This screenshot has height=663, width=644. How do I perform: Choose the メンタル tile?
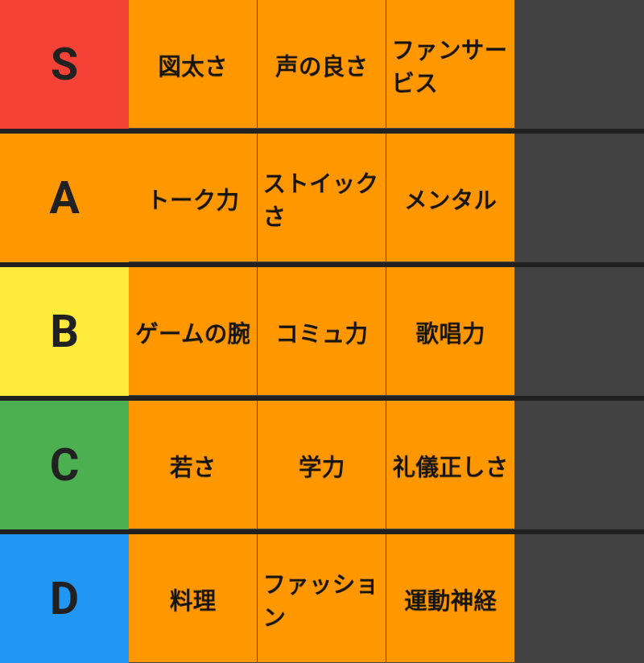click(450, 197)
